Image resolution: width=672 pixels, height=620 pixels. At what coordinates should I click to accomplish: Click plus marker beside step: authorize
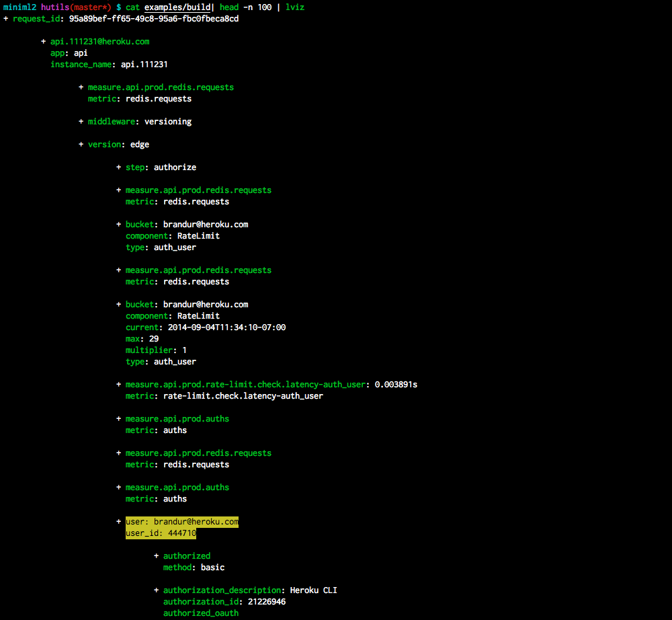119,167
